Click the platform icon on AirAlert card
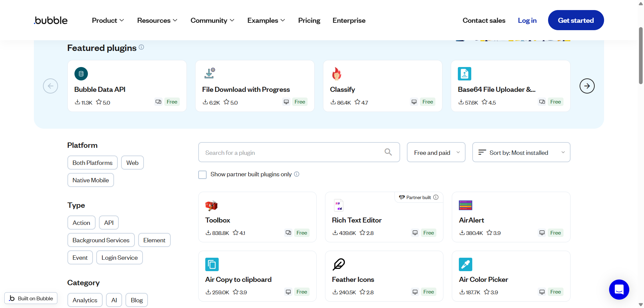Image resolution: width=644 pixels, height=308 pixels. (542, 233)
